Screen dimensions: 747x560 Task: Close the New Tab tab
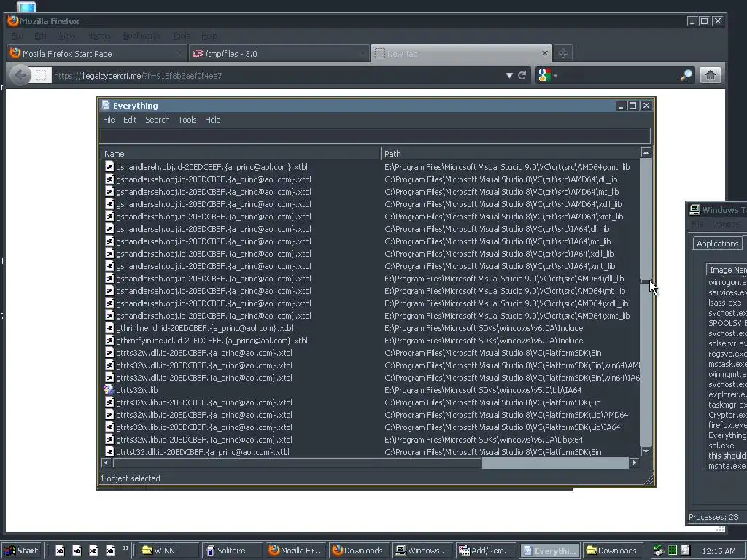(545, 53)
